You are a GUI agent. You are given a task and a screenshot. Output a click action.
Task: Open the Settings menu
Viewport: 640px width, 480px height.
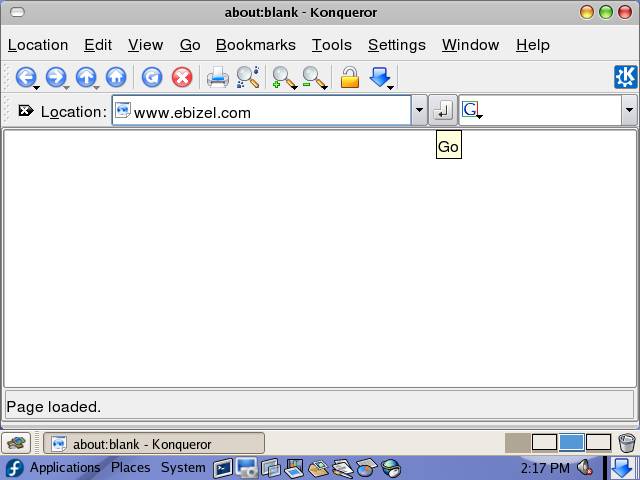396,45
